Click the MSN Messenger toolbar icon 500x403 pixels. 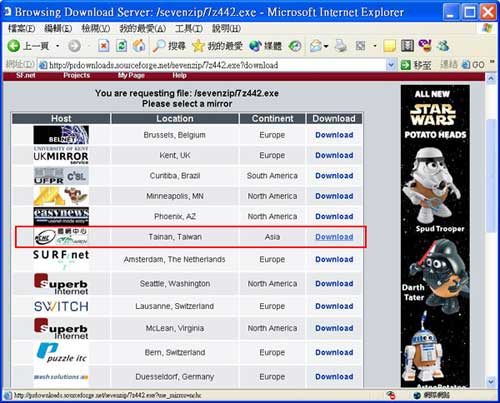pos(443,46)
